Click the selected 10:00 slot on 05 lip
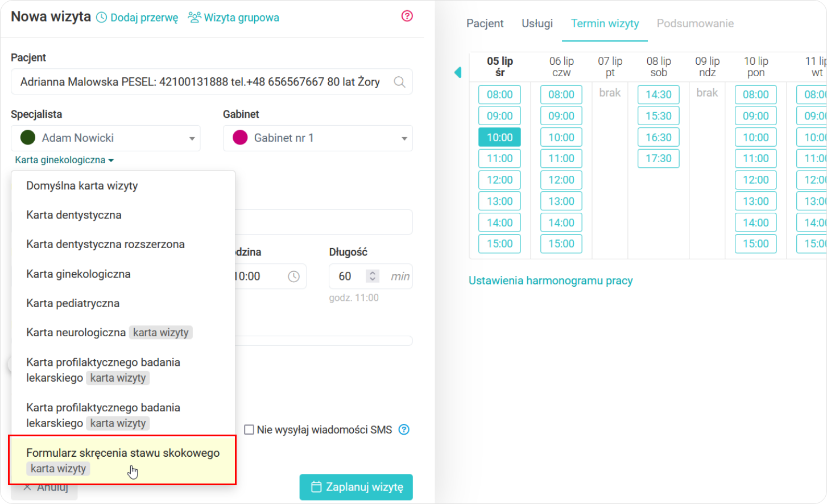The image size is (827, 504). (499, 137)
